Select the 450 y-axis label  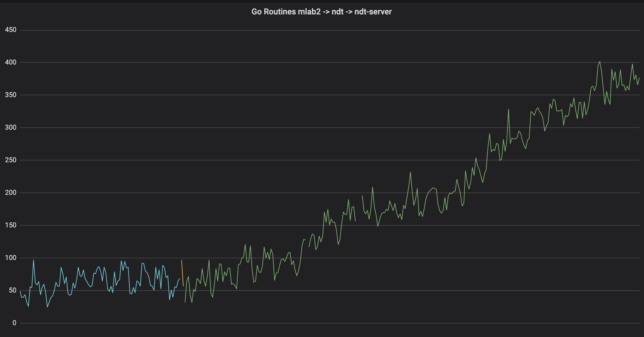(x=11, y=30)
